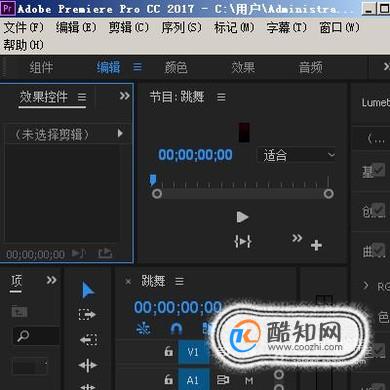Open the 适合 zoom level dropdown
Image resolution: width=390 pixels, height=390 pixels.
(296, 155)
